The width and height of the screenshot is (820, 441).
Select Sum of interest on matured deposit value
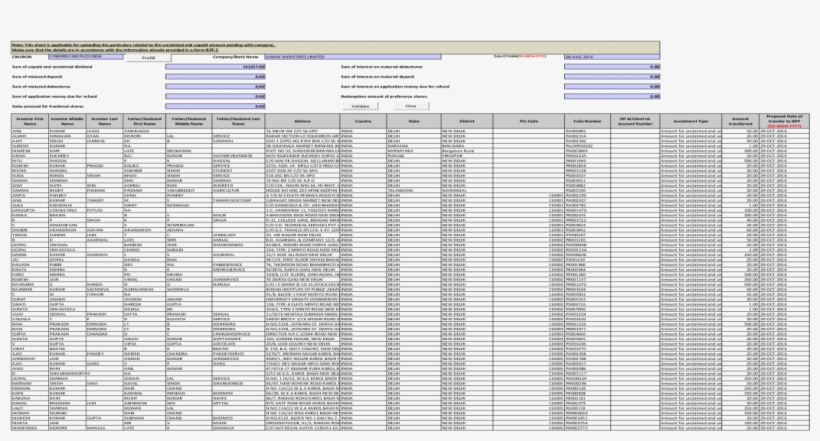click(x=612, y=77)
